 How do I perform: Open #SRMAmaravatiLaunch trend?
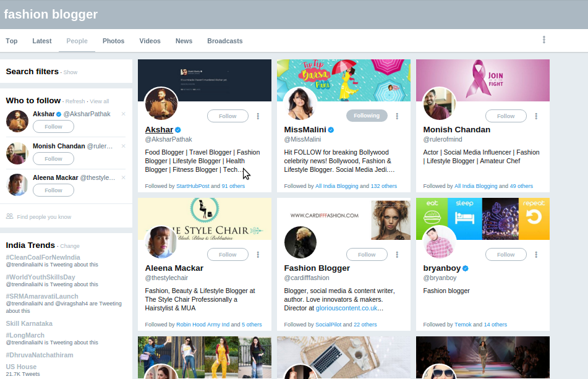coord(42,297)
